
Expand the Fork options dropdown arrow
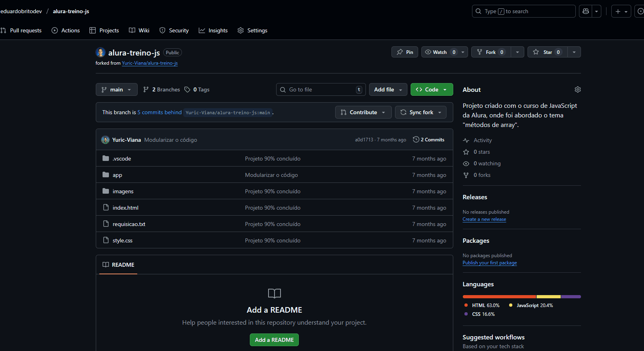tap(518, 52)
